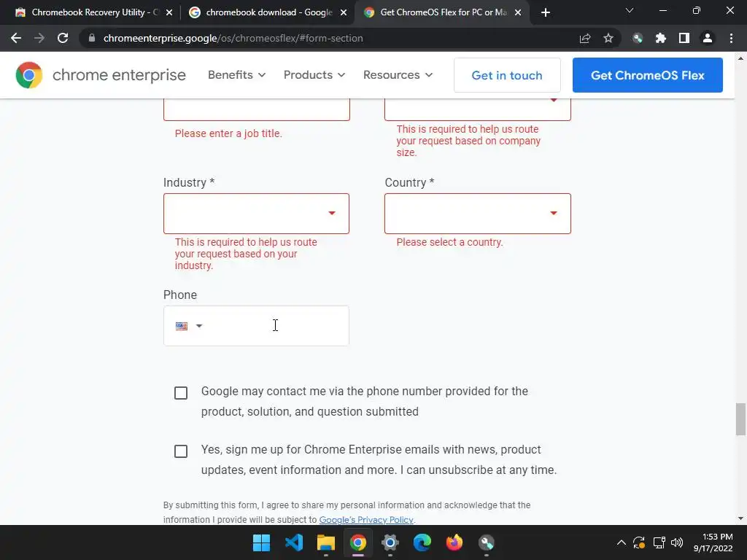Click the Get ChromeOS Flex button

pyautogui.click(x=648, y=75)
